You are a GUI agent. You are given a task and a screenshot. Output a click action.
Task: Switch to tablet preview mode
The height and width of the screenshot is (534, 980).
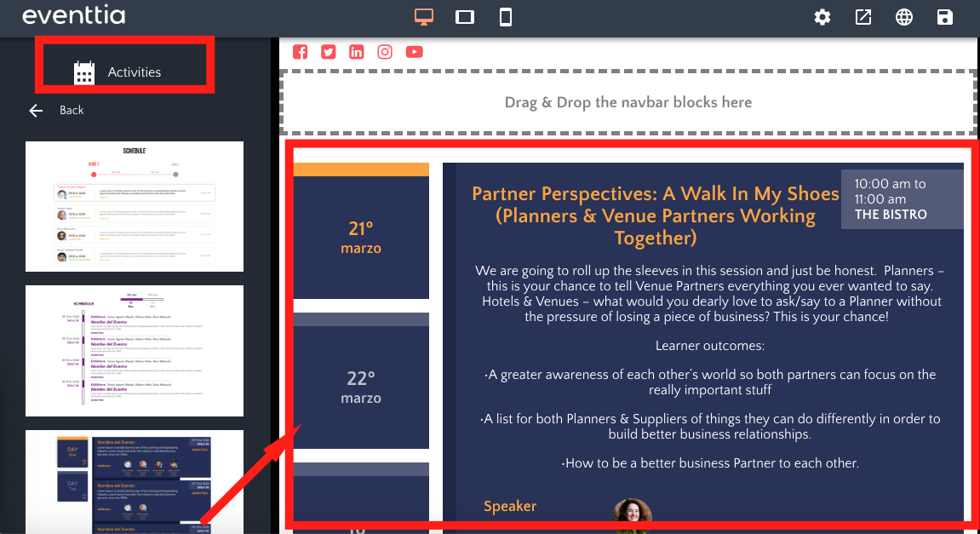(x=465, y=17)
